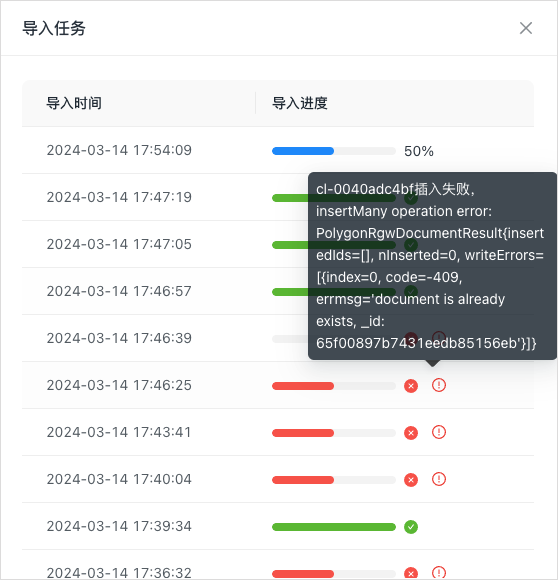Screen dimensions: 558x580
Task: Click red failed icon for 17:40:04 task
Action: (x=411, y=480)
